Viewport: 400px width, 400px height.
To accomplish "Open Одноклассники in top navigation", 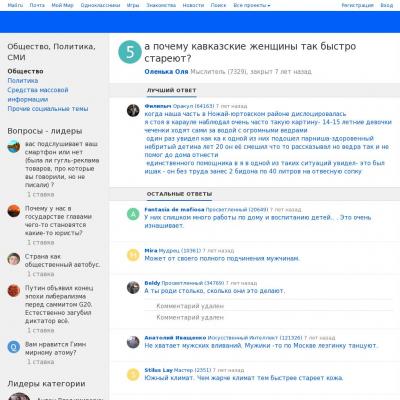I will pos(100,5).
